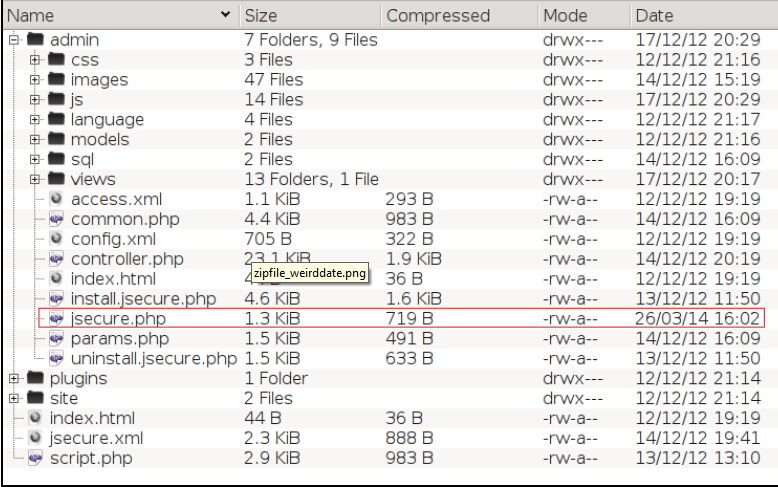778x487 pixels.
Task: Click the Date column header
Action: point(705,15)
